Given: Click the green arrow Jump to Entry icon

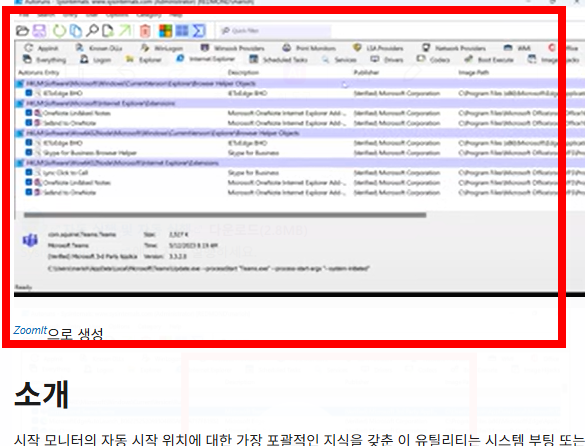Looking at the screenshot, I should pos(125,31).
